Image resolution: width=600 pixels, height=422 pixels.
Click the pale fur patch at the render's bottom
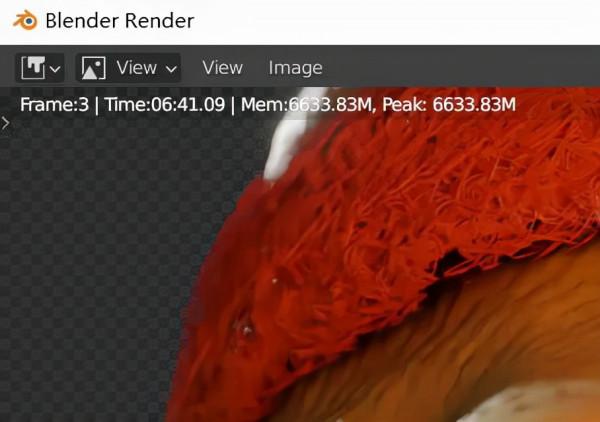point(536,404)
